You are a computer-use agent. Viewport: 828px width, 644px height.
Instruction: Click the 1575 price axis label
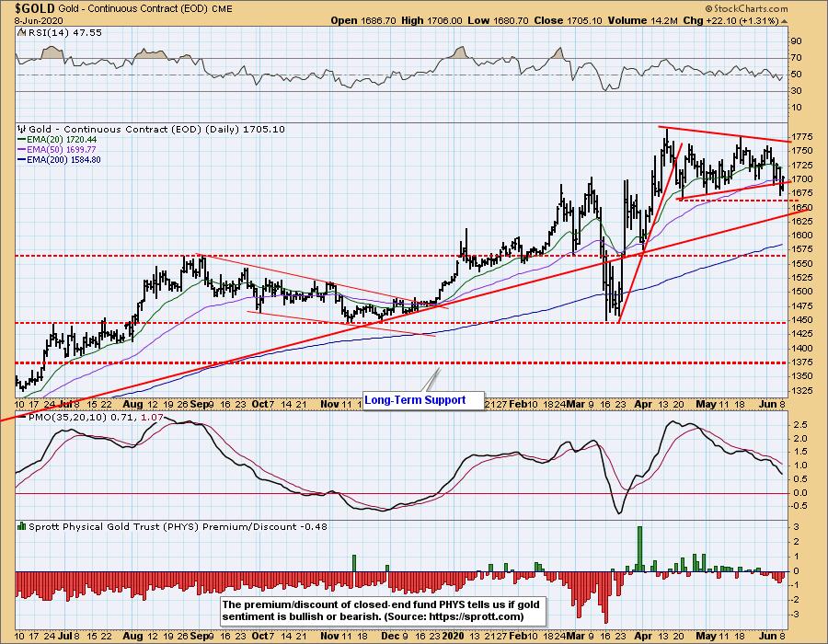pyautogui.click(x=801, y=249)
